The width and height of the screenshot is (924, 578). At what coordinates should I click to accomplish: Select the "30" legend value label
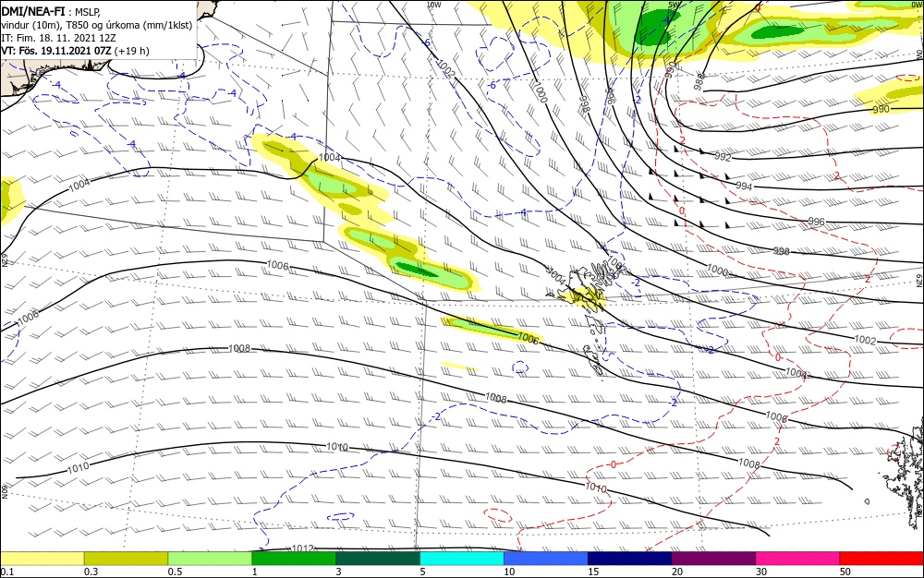point(761,572)
